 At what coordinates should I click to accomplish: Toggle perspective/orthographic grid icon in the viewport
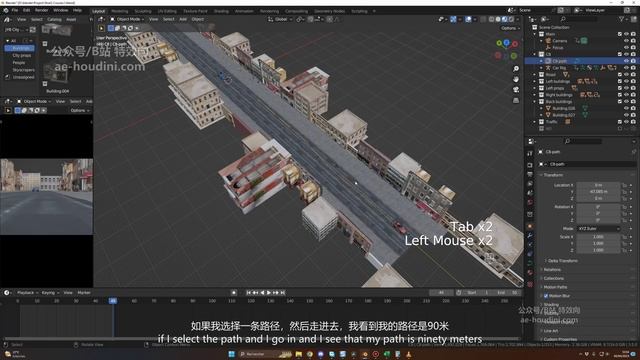click(x=516, y=100)
